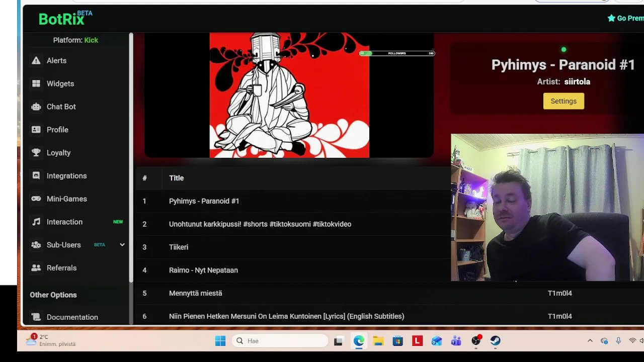Click the Interaction music note icon

point(36,222)
